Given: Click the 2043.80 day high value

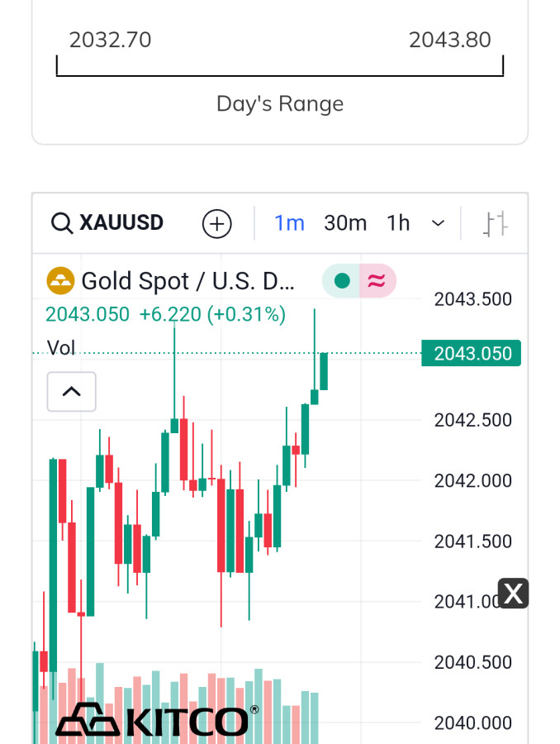Looking at the screenshot, I should (449, 40).
